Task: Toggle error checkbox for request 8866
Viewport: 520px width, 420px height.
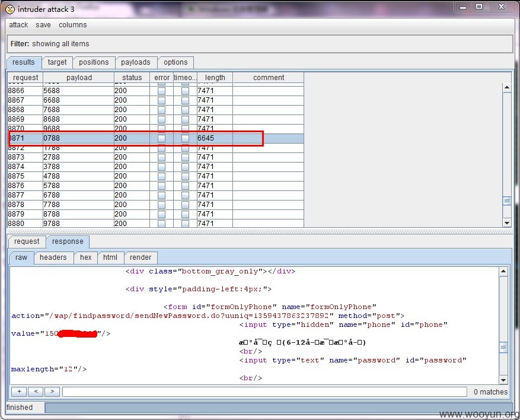Action: tap(161, 91)
